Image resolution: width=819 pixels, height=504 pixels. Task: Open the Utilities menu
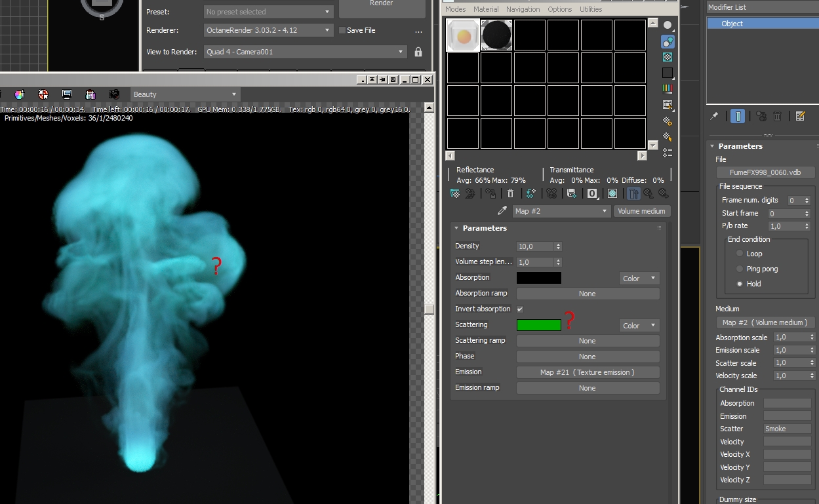[591, 9]
